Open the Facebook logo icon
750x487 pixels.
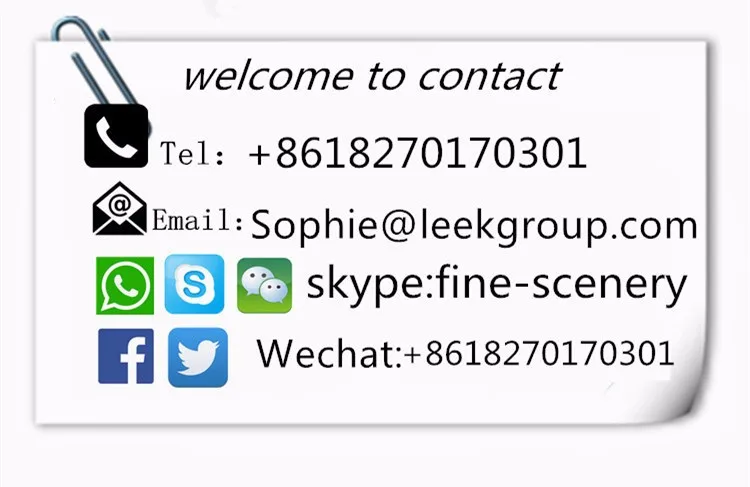click(x=126, y=356)
